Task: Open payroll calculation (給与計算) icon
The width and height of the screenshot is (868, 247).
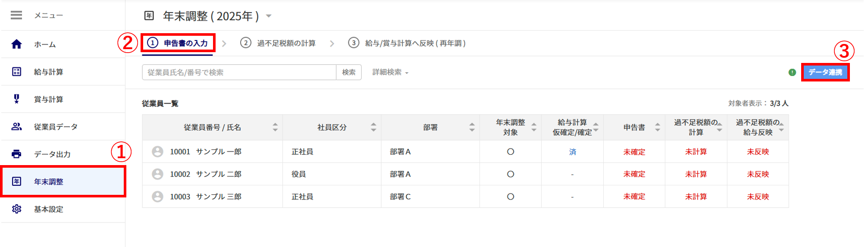Action: pyautogui.click(x=16, y=72)
